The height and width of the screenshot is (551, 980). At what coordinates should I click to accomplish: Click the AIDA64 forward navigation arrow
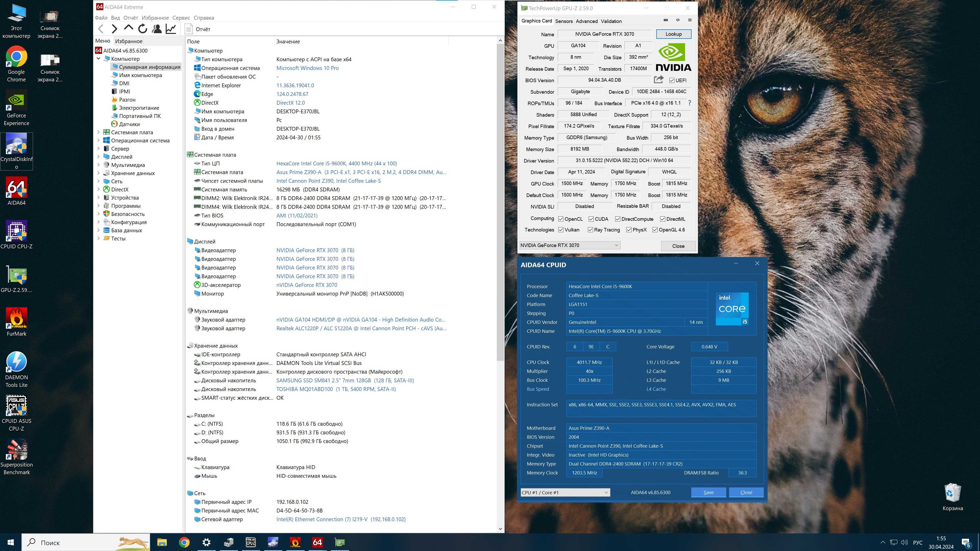point(115,29)
